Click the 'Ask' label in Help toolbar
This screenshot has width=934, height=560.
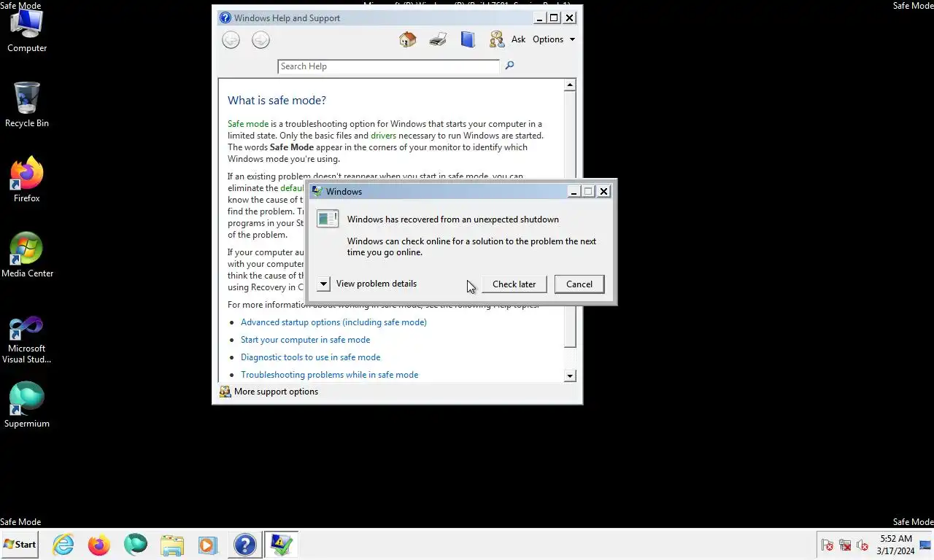click(518, 39)
